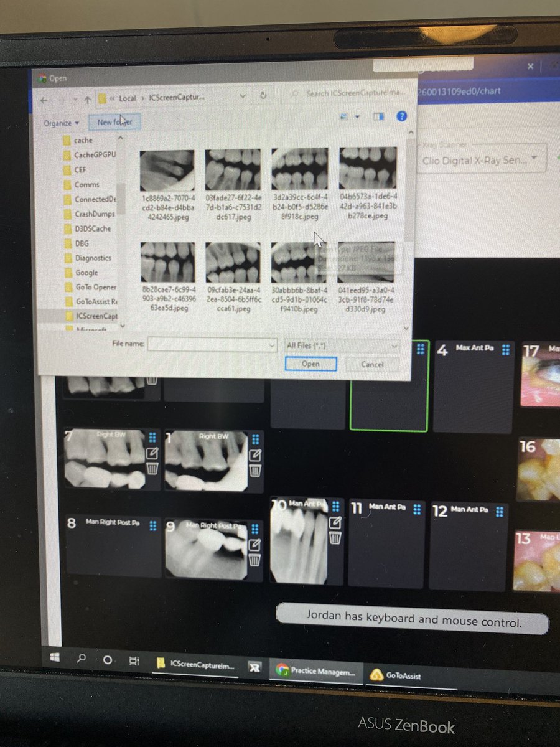Select the Google folder
Viewport: 560px width, 747px height.
coord(81,273)
